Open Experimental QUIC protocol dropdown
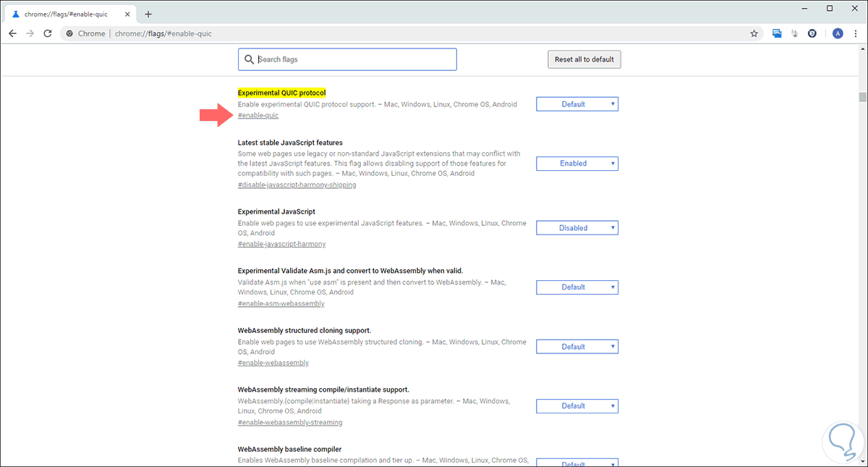Image resolution: width=868 pixels, height=467 pixels. point(576,104)
